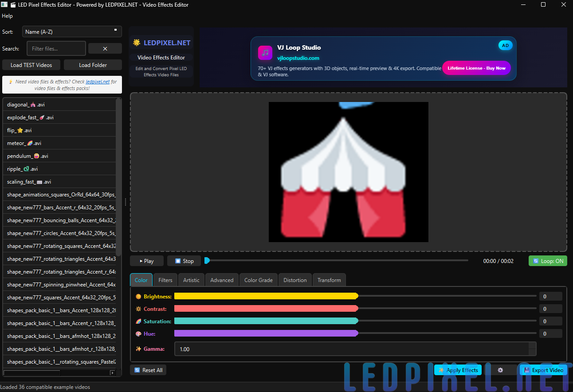Screen dimensions: 573x392
Task: Click the Gamma value stepper arrows
Action: (532, 349)
